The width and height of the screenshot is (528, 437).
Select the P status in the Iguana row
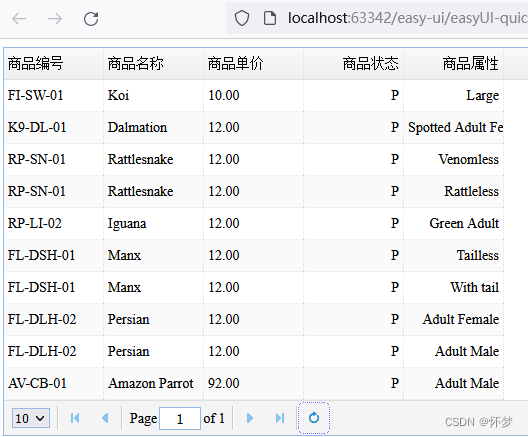(354, 223)
